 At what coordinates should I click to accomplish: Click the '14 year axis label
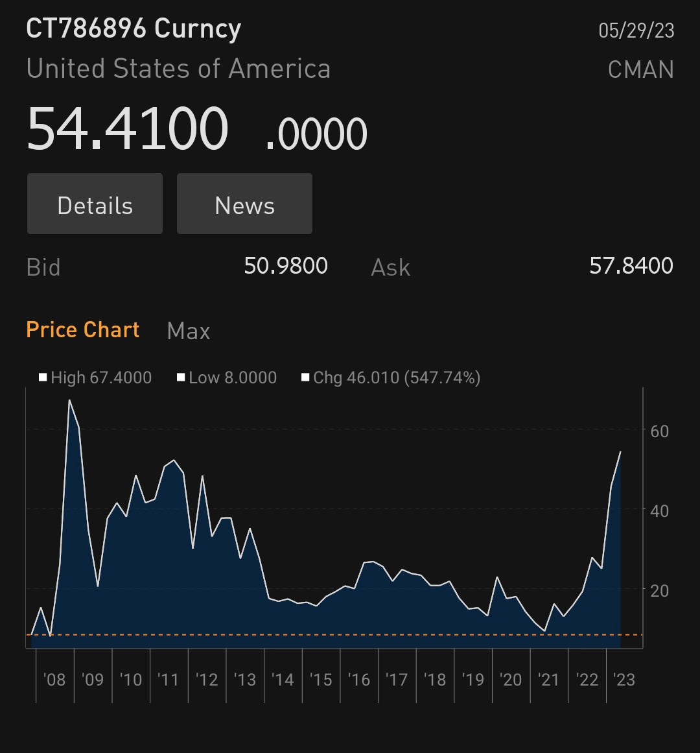[x=283, y=680]
